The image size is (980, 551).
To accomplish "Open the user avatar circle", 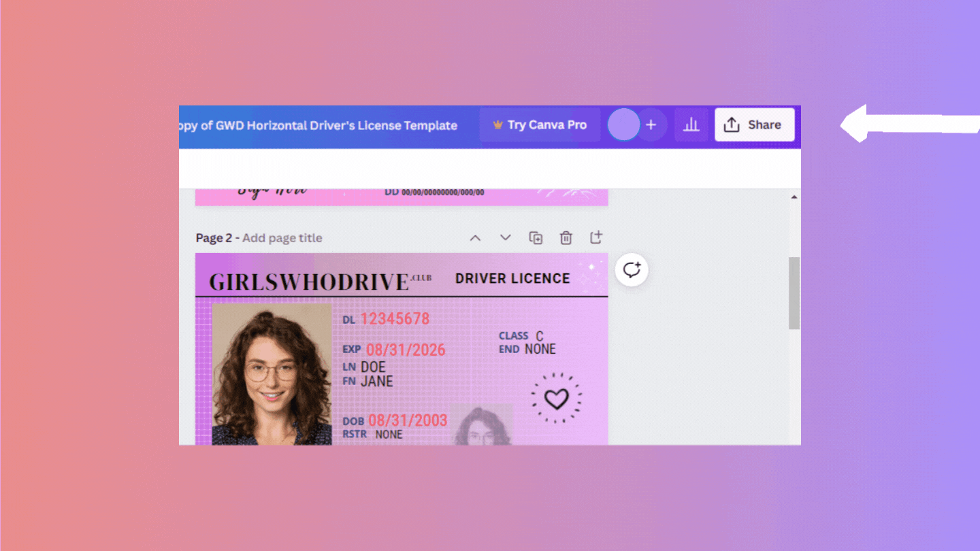I will (623, 124).
